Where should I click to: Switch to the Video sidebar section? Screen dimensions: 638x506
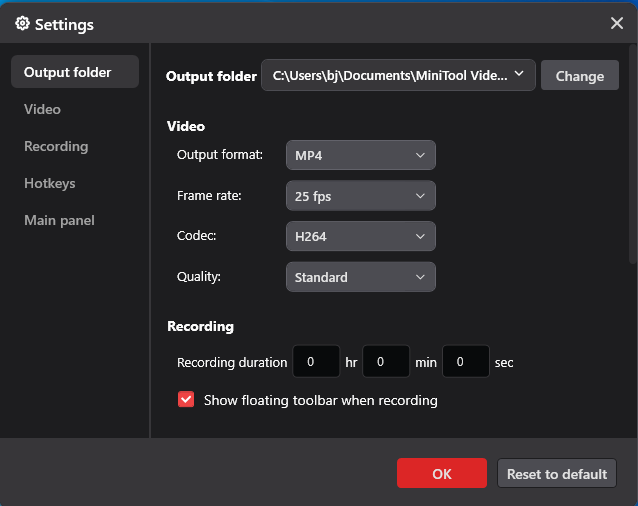click(43, 109)
